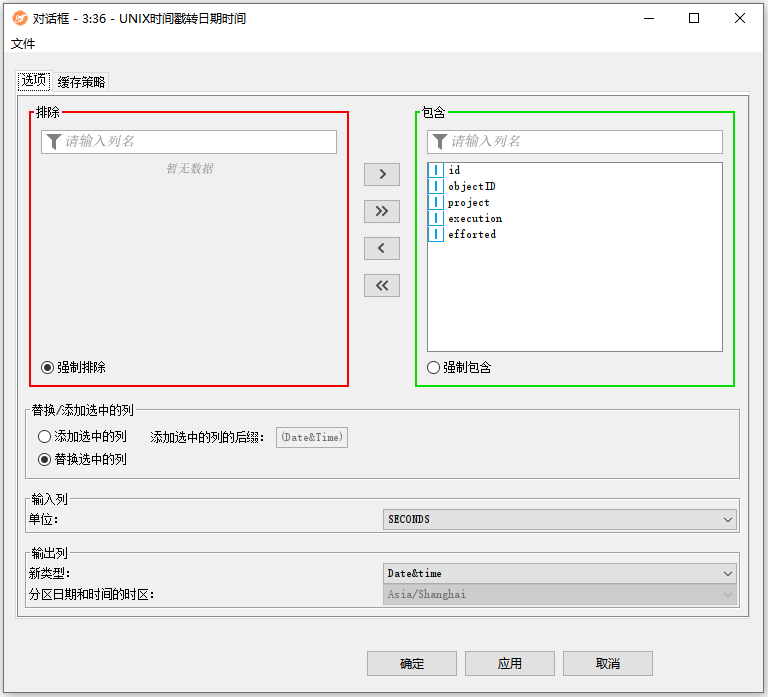Click the single right arrow move button

pos(382,175)
